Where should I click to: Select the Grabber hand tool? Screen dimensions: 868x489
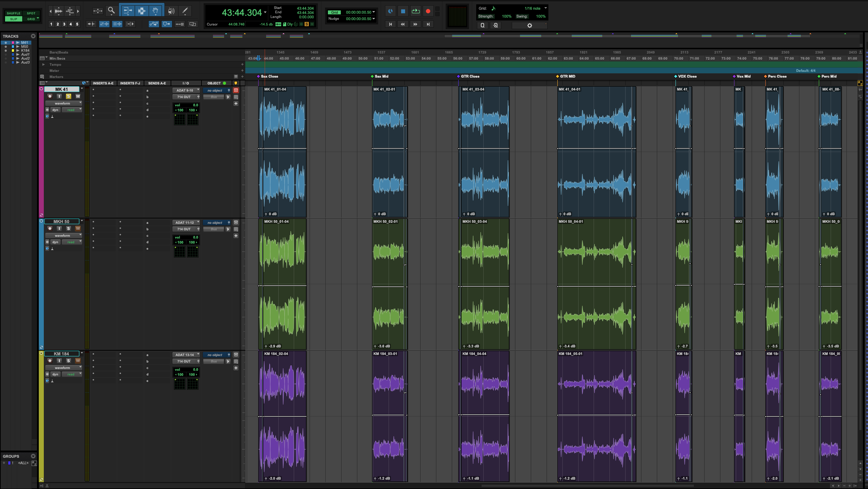point(156,11)
